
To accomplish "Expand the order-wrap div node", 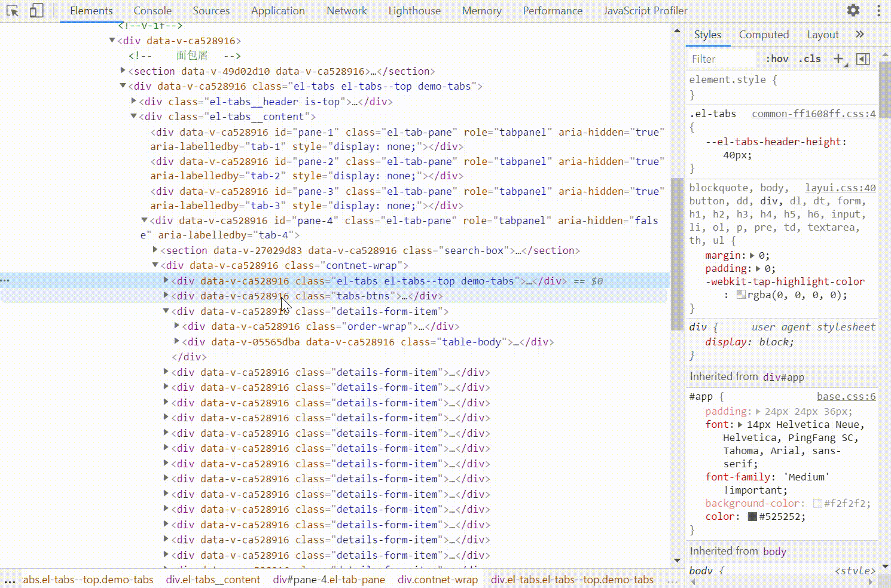I will click(176, 326).
